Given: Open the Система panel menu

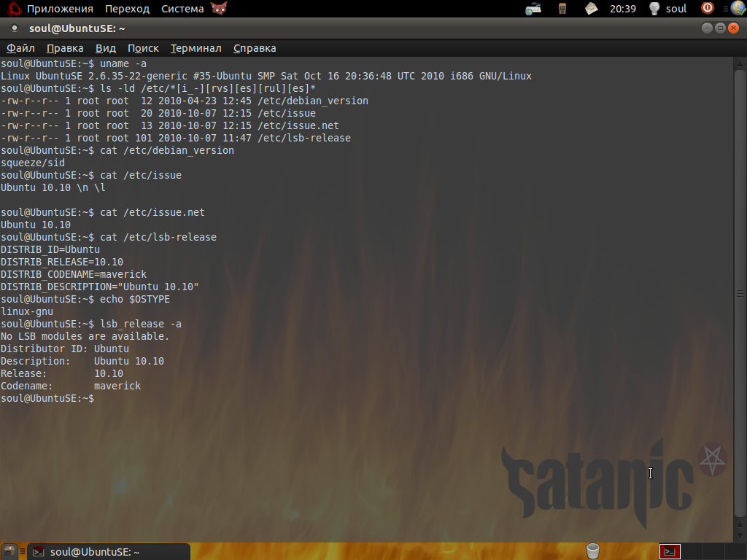Looking at the screenshot, I should click(x=182, y=9).
